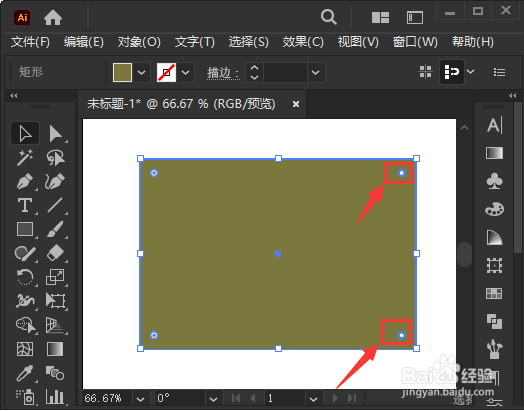This screenshot has height=411, width=524.
Task: Close the 未标题-1 document tab
Action: [x=296, y=104]
